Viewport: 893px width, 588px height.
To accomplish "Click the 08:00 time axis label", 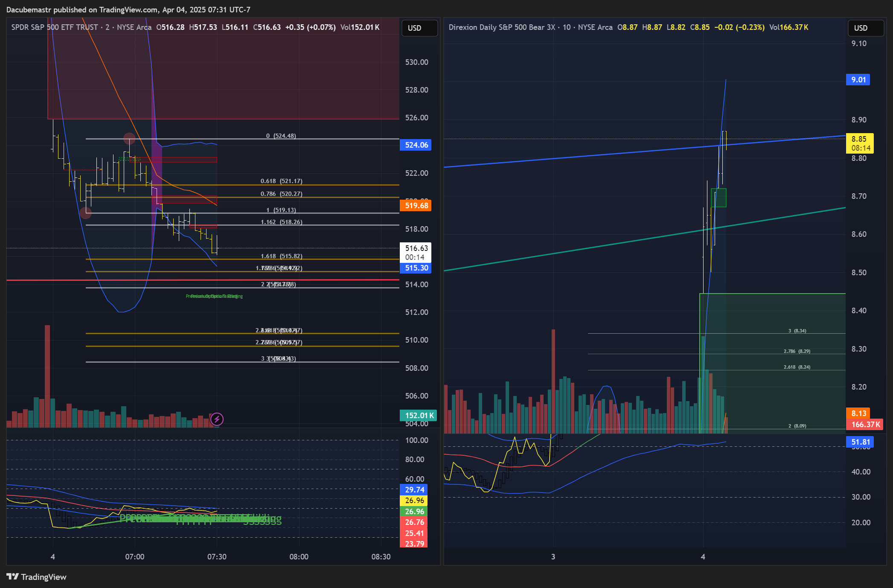I will tap(299, 557).
